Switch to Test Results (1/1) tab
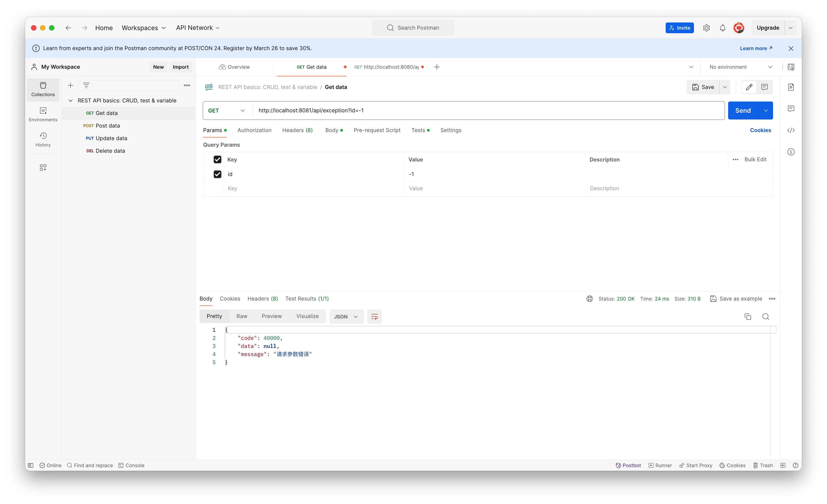 307,299
